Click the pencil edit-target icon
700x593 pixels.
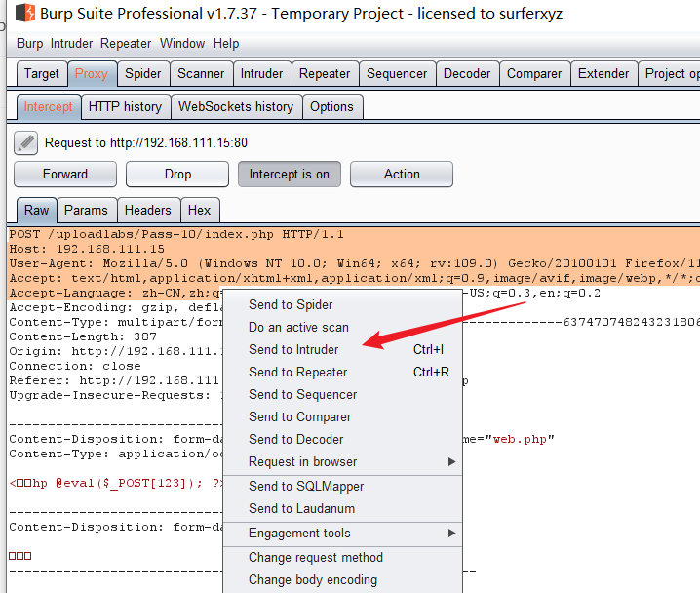[x=26, y=143]
